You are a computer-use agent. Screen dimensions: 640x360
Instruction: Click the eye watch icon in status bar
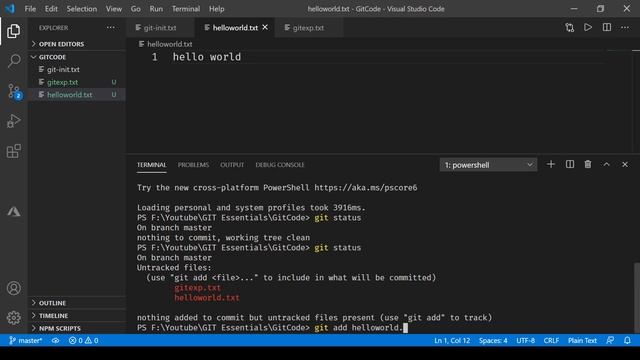(56, 340)
